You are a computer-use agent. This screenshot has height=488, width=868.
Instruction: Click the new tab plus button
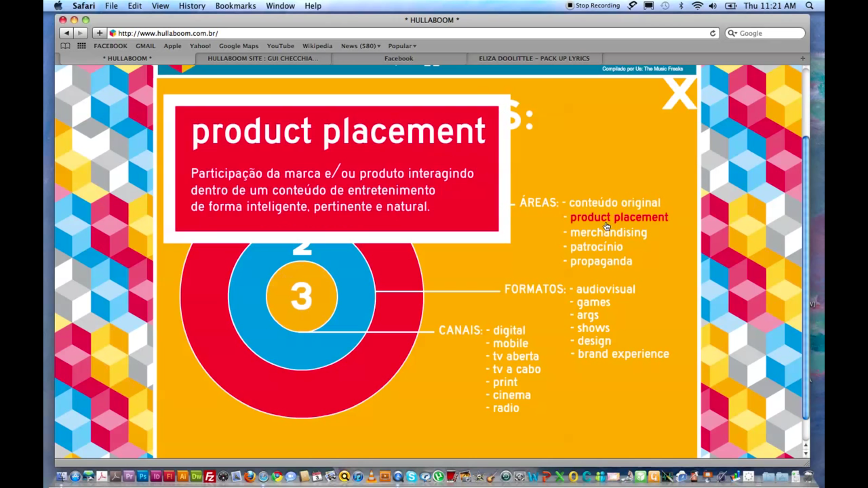[x=802, y=58]
